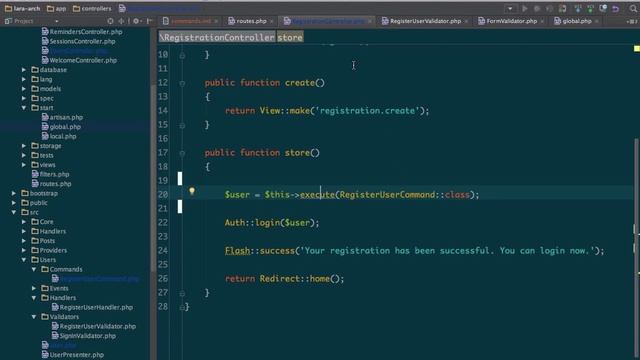Click the purple revert arrow icon

click(x=616, y=9)
